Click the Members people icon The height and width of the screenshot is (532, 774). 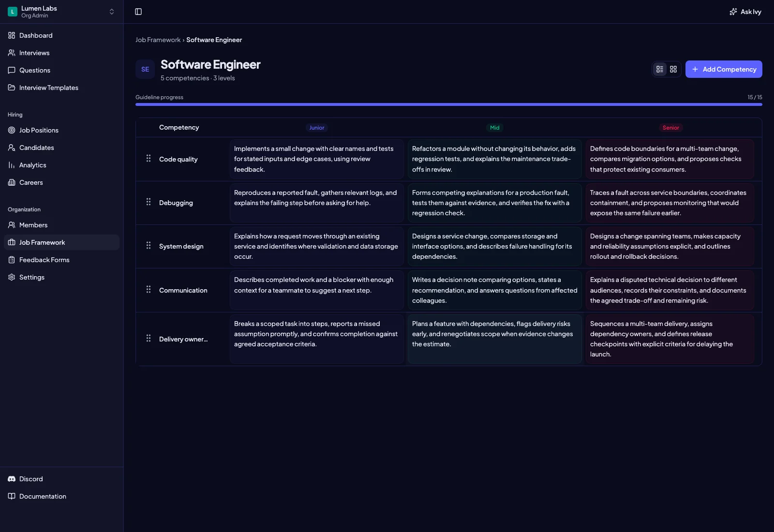12,225
